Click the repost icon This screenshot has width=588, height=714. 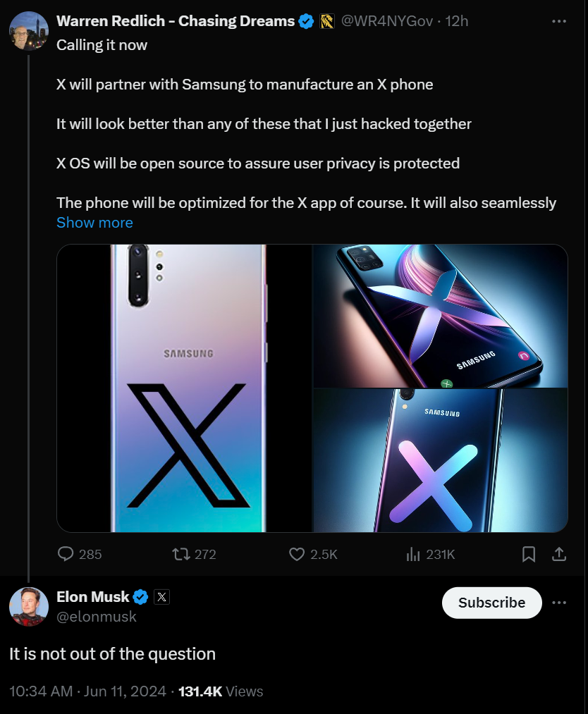point(181,555)
